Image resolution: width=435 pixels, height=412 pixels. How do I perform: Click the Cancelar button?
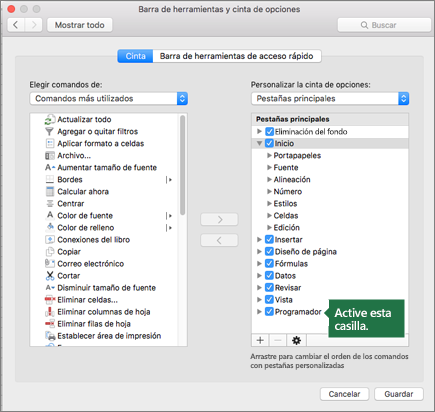tap(344, 394)
